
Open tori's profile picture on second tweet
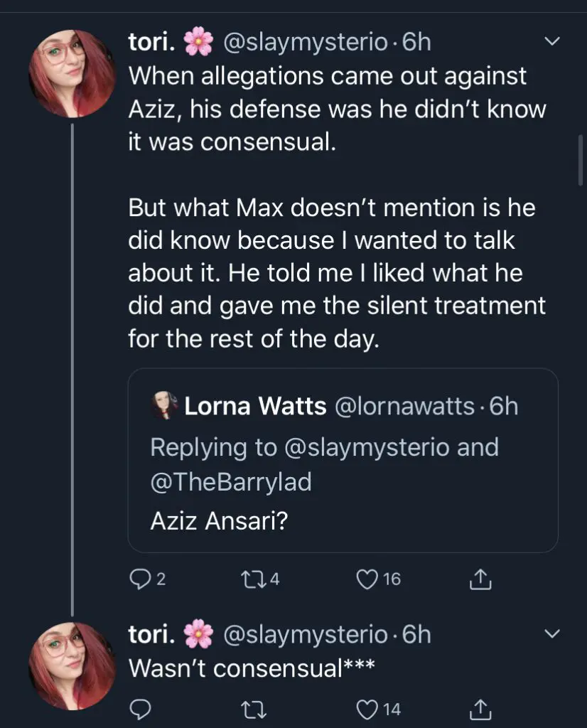coord(72,665)
